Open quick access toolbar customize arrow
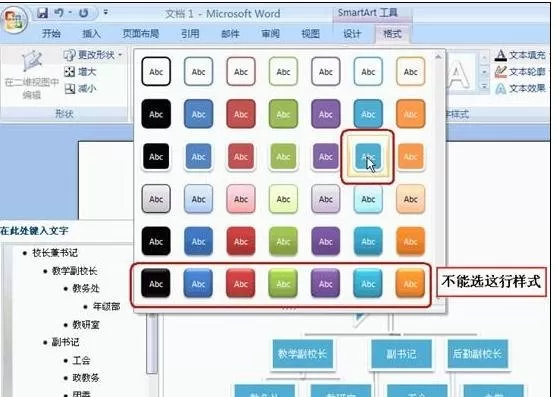The width and height of the screenshot is (557, 397). pos(106,13)
